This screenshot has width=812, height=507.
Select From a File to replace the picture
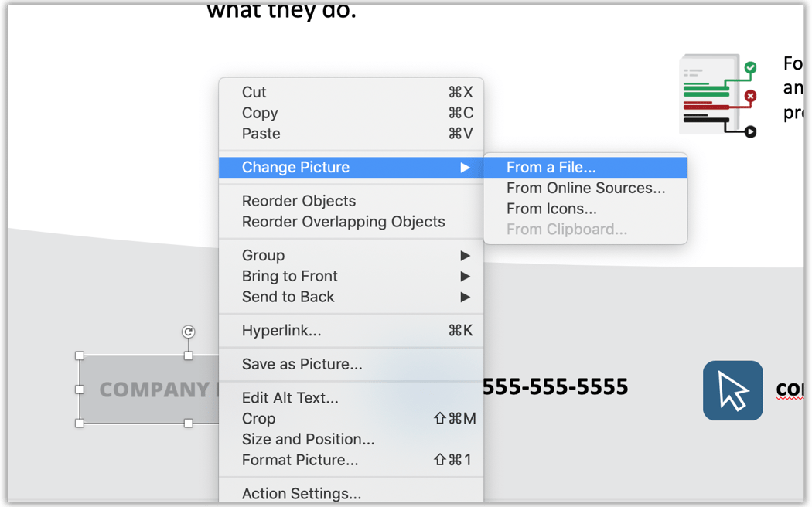[x=549, y=167]
